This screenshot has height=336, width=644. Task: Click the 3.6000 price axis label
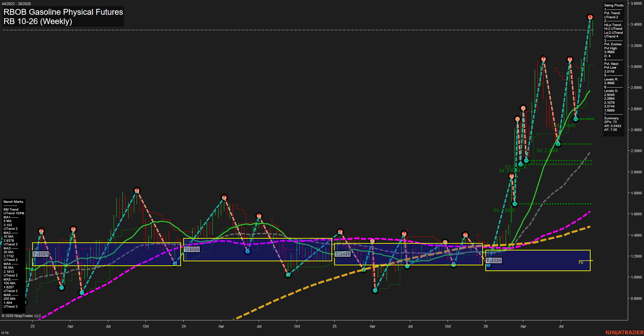click(636, 3)
